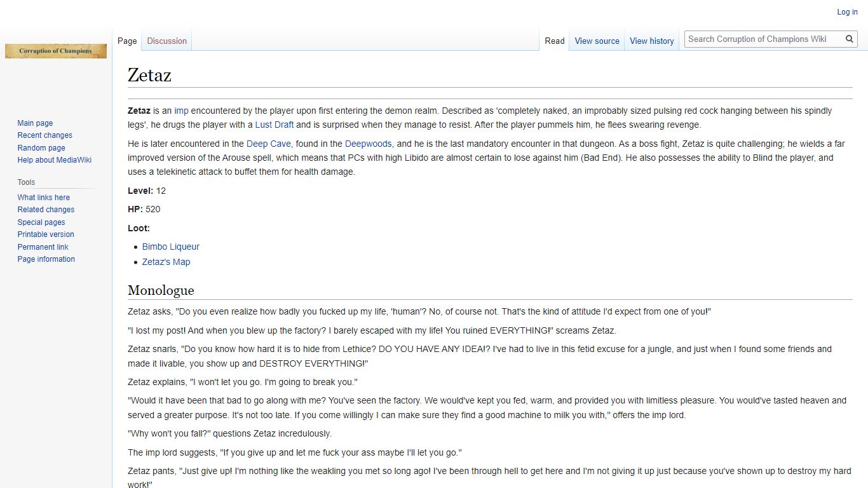Viewport: 868px width, 488px height.
Task: Follow the imp link in intro
Action: (181, 111)
